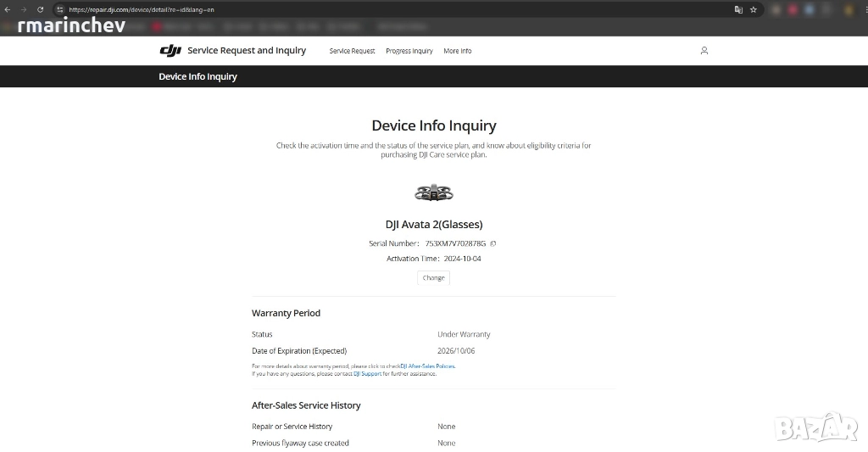Open the DJI Support link
This screenshot has width=868, height=452.
coord(367,374)
